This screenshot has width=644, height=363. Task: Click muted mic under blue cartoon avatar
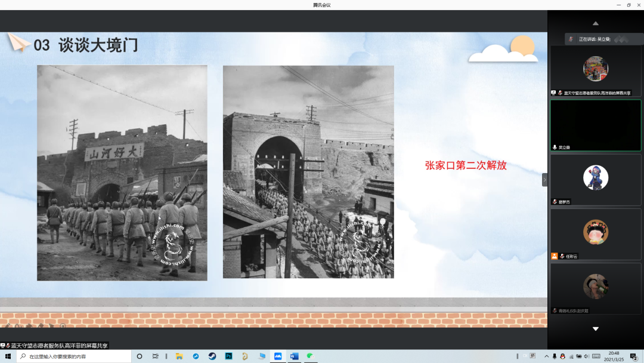[555, 202]
